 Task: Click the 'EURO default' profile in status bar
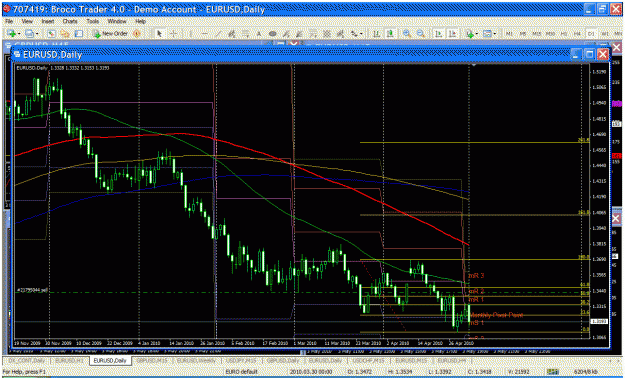[242, 372]
